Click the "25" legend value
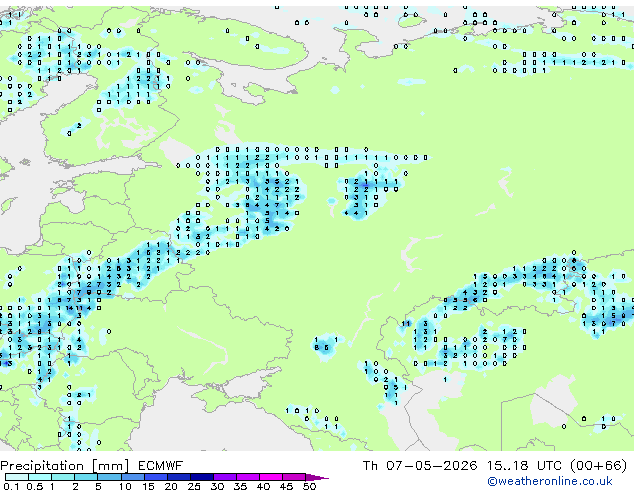This screenshot has height=490, width=634. pos(194,486)
